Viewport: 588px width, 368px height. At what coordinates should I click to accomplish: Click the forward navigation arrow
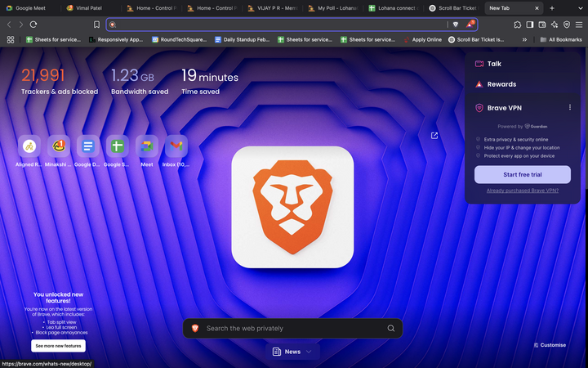coord(21,25)
